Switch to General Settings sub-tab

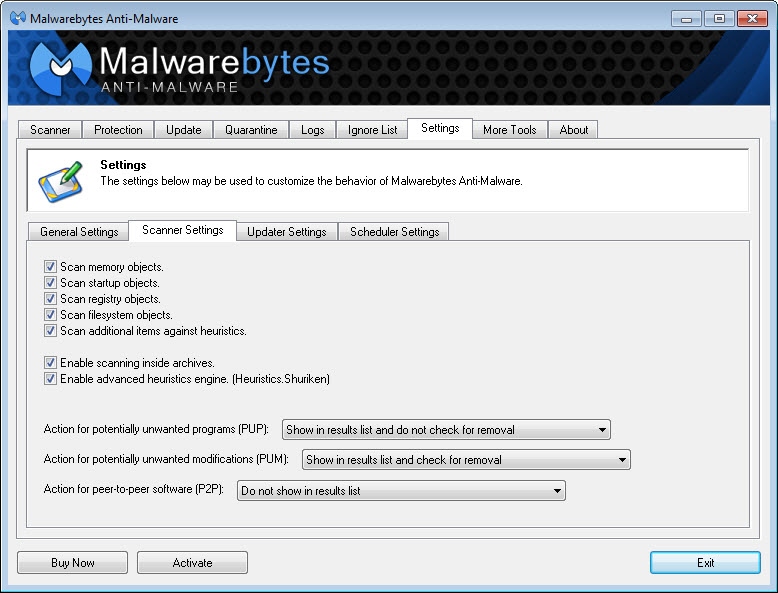79,232
